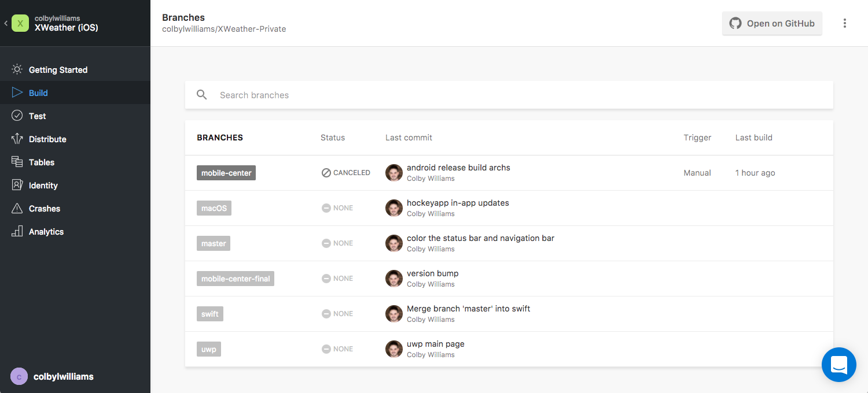Click the 'android release build archs' commit text
The image size is (868, 393).
point(458,168)
